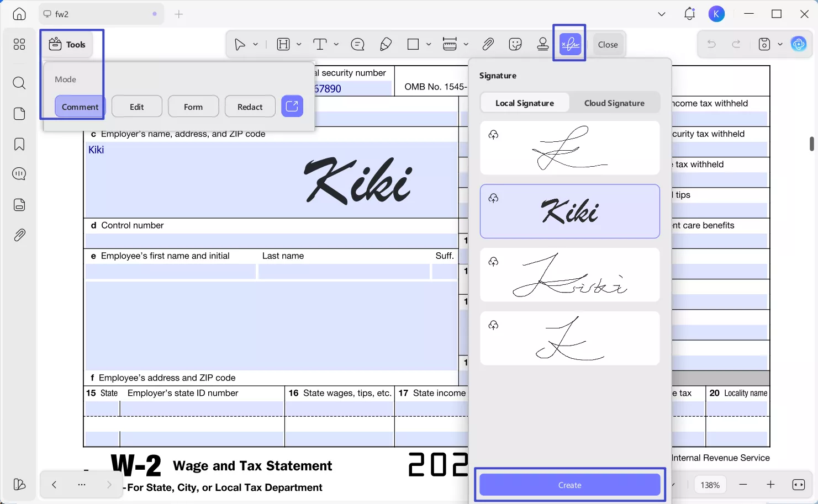Go to the previous page

54,485
